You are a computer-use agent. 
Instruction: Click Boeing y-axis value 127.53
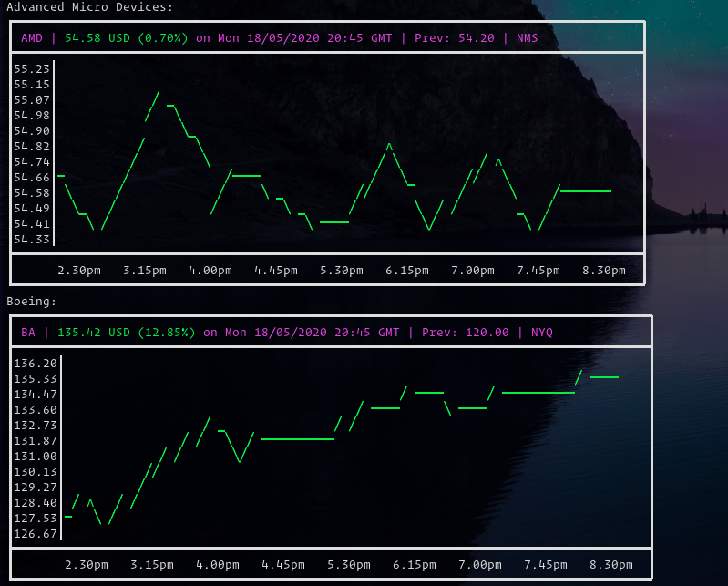pos(36,519)
